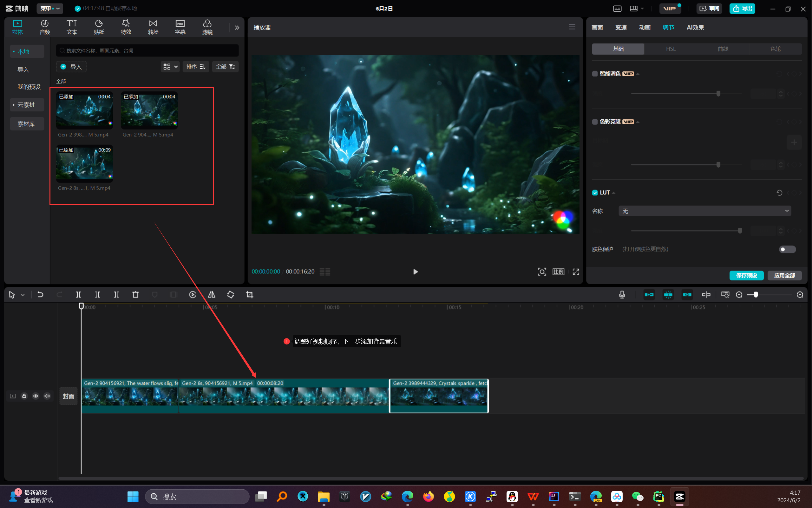This screenshot has width=812, height=508.
Task: Click the preview full screen icon
Action: click(576, 271)
